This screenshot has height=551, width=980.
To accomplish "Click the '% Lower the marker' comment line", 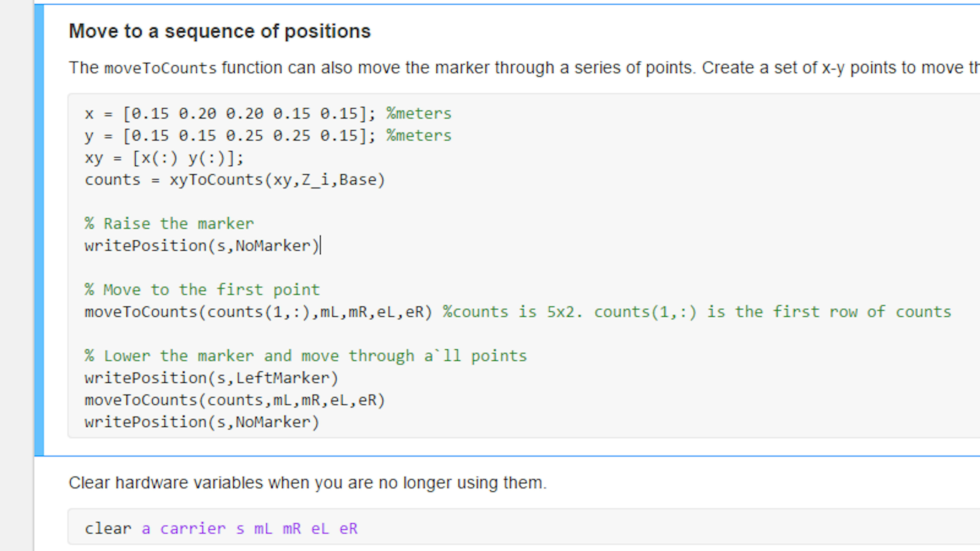I will tap(305, 356).
